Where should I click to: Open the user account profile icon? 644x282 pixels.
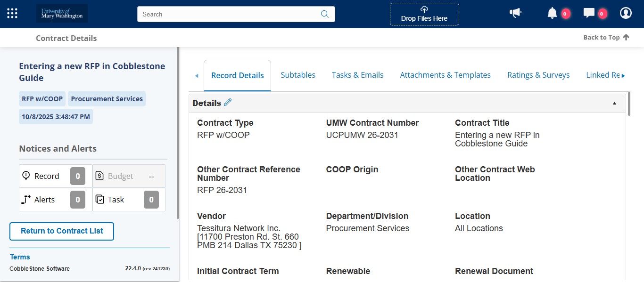pyautogui.click(x=626, y=13)
